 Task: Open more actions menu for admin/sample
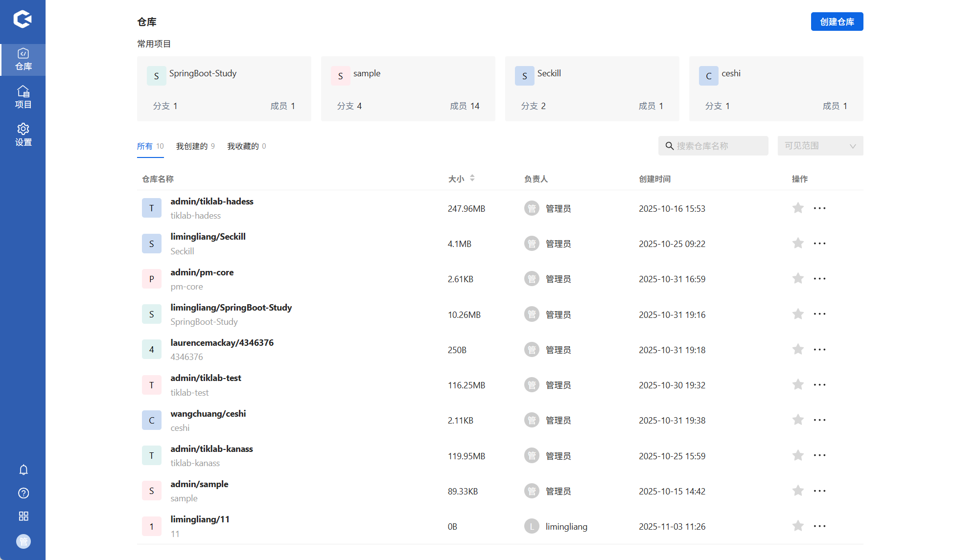[x=819, y=491]
